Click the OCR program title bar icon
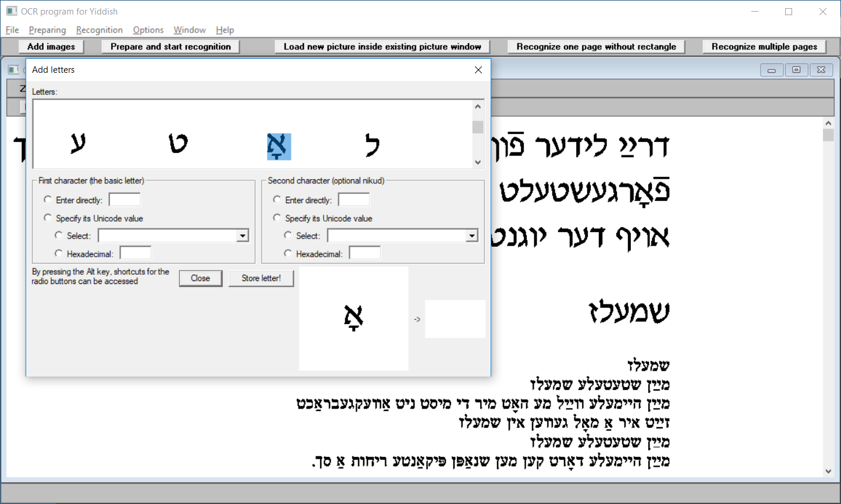The image size is (841, 504). tap(12, 11)
